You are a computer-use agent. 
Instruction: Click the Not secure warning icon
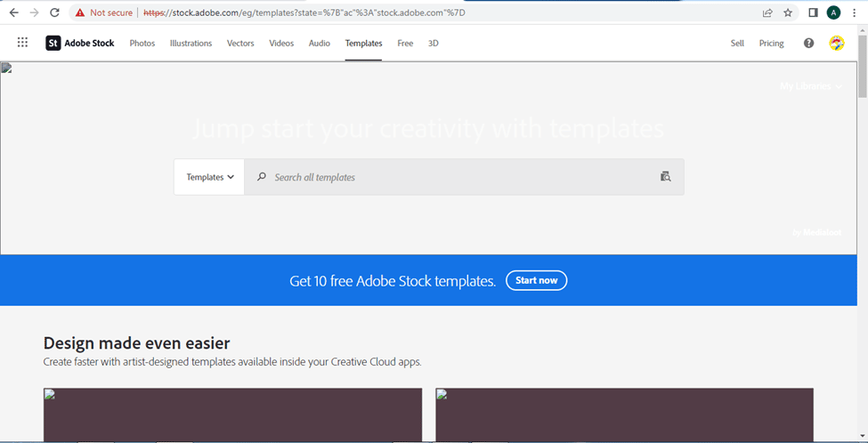80,12
